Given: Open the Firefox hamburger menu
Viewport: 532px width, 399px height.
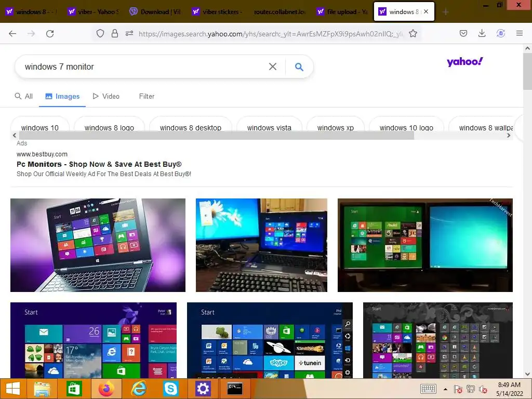Looking at the screenshot, I should pyautogui.click(x=520, y=33).
